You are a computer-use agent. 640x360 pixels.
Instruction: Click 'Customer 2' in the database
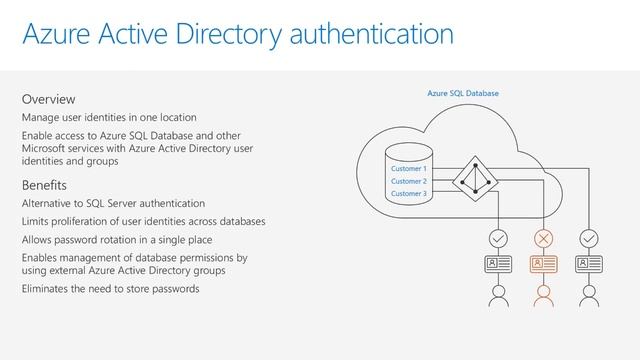click(x=409, y=181)
